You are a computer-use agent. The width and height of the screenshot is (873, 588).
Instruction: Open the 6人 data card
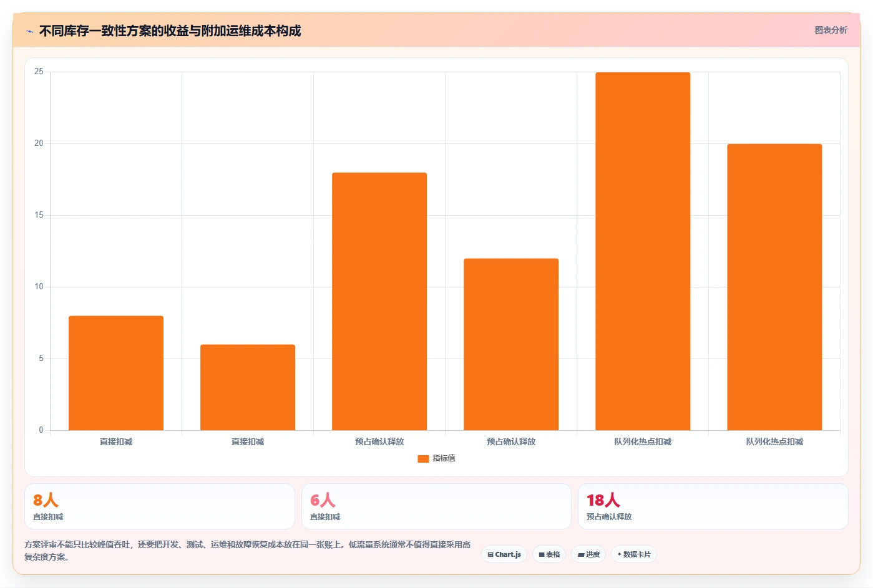436,506
